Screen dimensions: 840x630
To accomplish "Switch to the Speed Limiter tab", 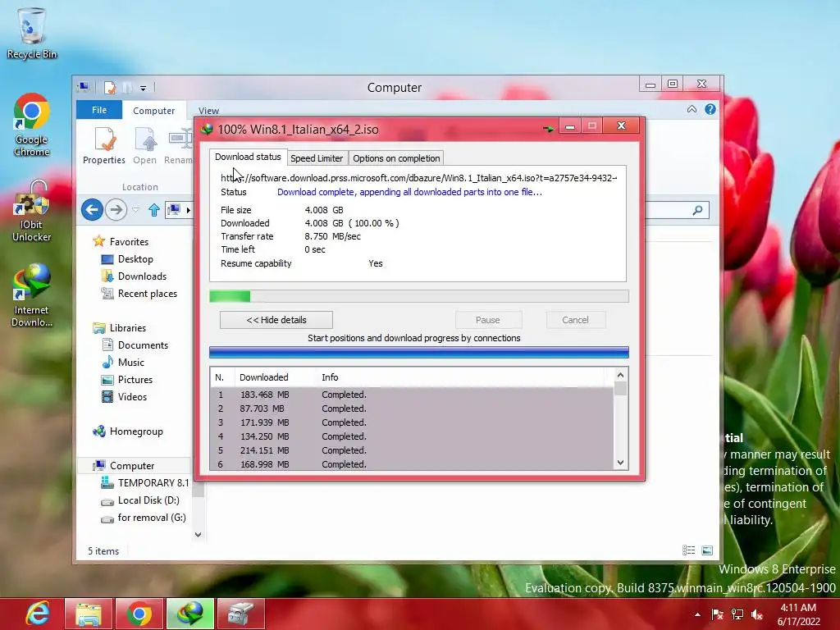I will point(317,158).
